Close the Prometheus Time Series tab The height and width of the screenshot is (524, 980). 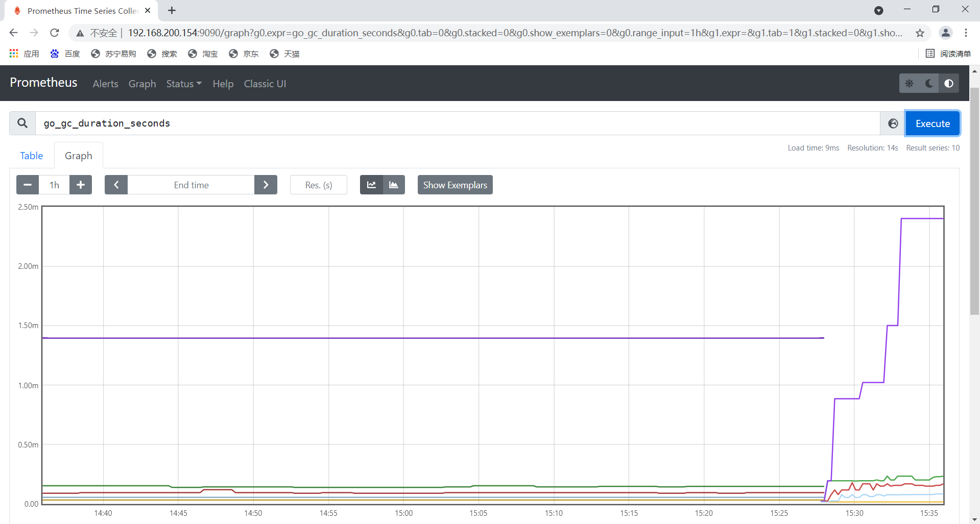(148, 10)
